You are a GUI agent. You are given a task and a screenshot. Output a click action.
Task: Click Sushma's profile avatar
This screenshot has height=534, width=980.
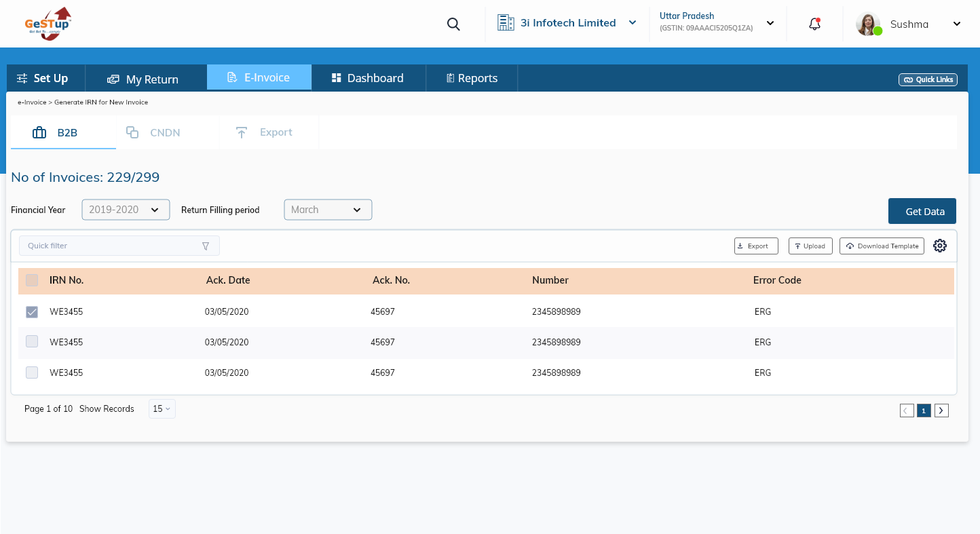(x=868, y=24)
